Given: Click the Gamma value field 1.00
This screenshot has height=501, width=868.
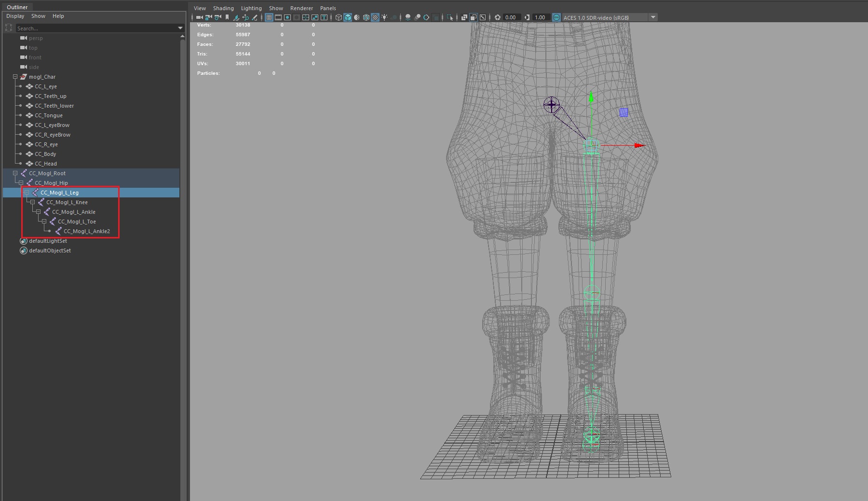Looking at the screenshot, I should 541,17.
